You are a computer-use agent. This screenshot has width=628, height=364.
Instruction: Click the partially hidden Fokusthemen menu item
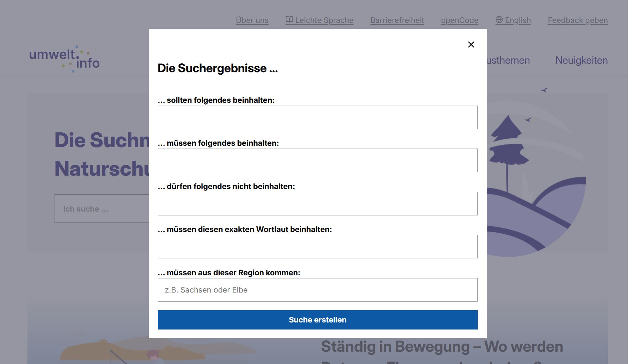point(508,60)
